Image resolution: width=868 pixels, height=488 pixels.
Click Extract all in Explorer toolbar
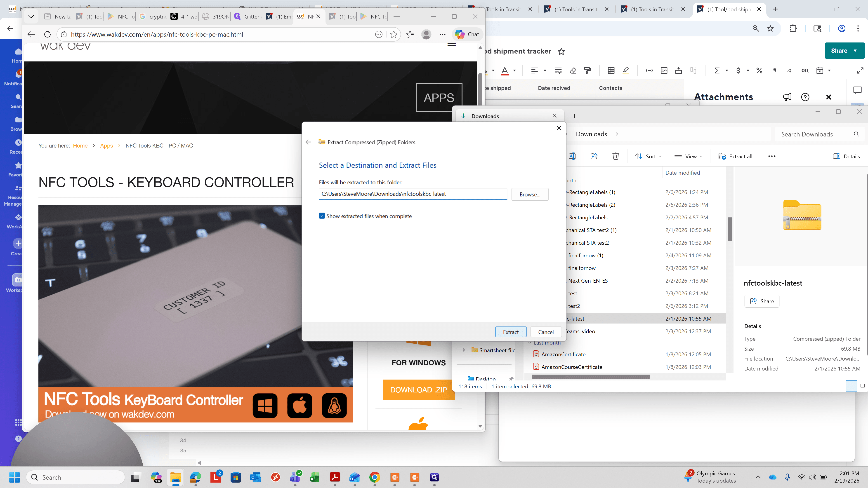coord(735,156)
